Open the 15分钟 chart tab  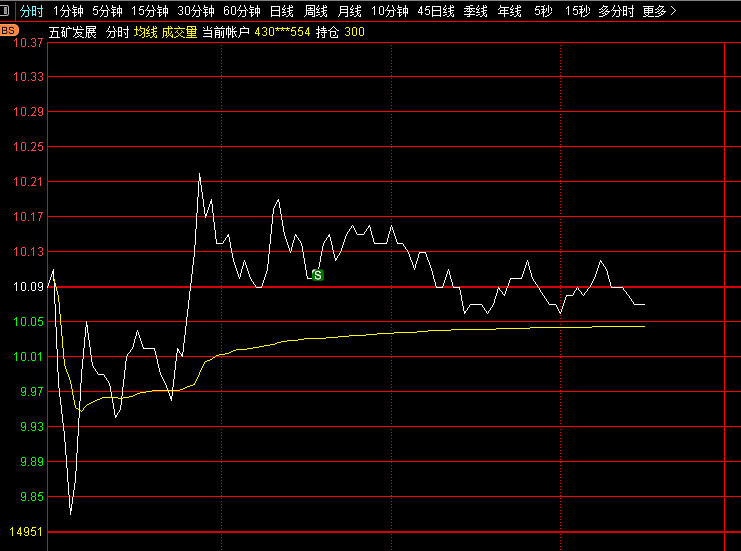[x=150, y=11]
